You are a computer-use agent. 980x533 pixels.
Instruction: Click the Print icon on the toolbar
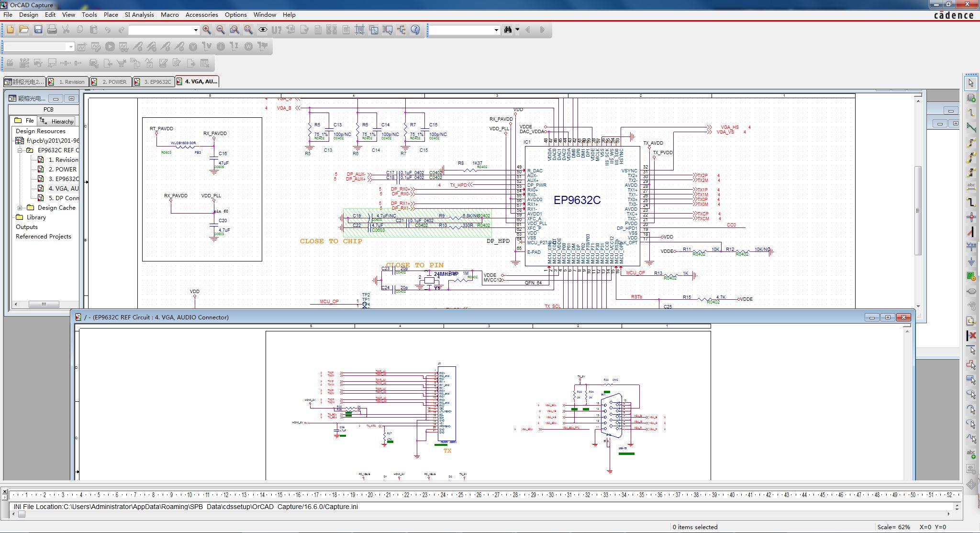tap(52, 30)
